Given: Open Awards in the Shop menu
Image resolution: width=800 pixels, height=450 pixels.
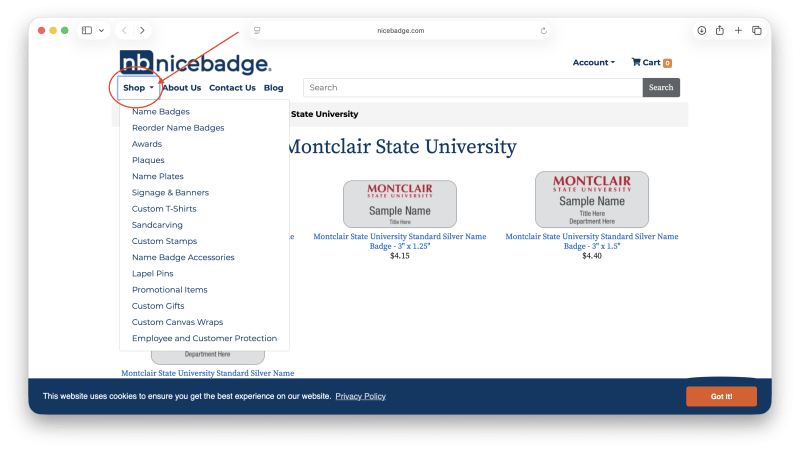Looking at the screenshot, I should pyautogui.click(x=147, y=144).
